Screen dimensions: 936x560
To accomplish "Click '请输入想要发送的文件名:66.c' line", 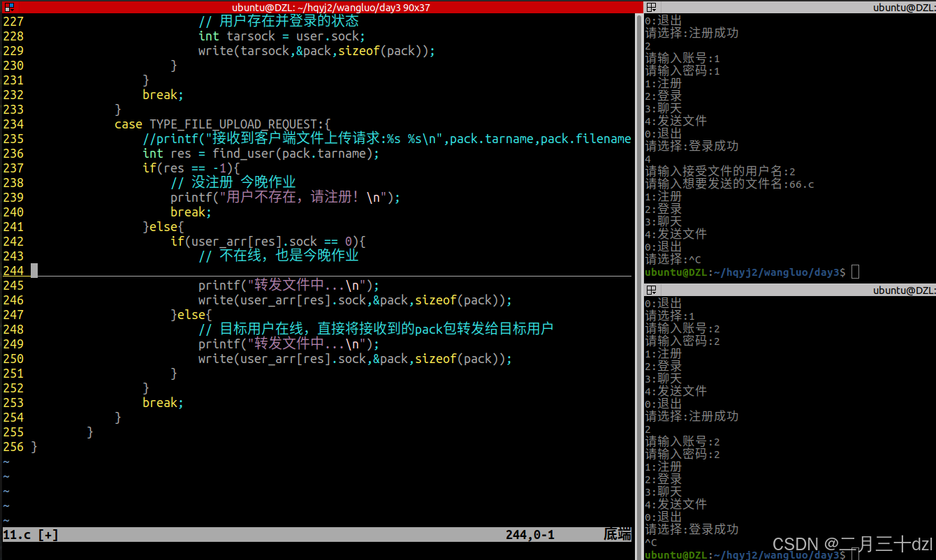I will point(729,184).
